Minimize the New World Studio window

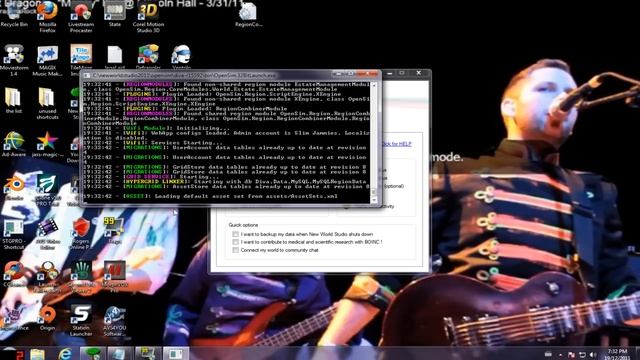tap(390, 73)
